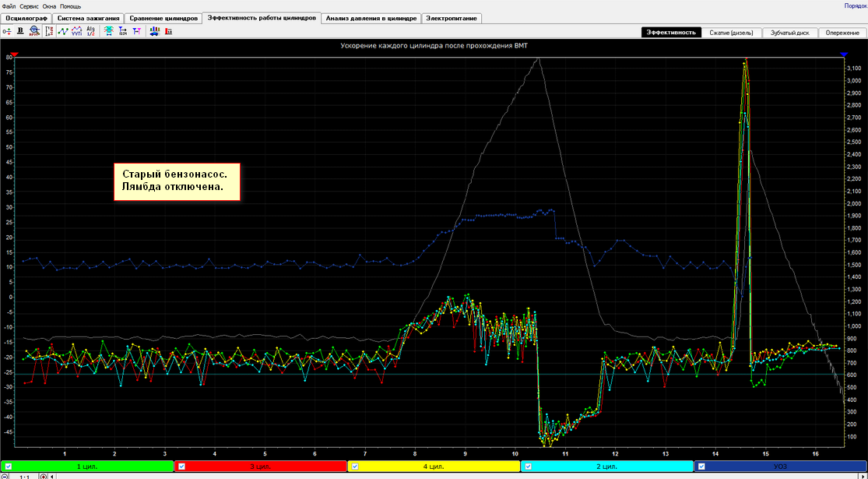Click the chart title 'Ускорение каждого цилиндра после прохождения ВМТ'
Image resolution: width=868 pixels, height=479 pixels.
434,46
